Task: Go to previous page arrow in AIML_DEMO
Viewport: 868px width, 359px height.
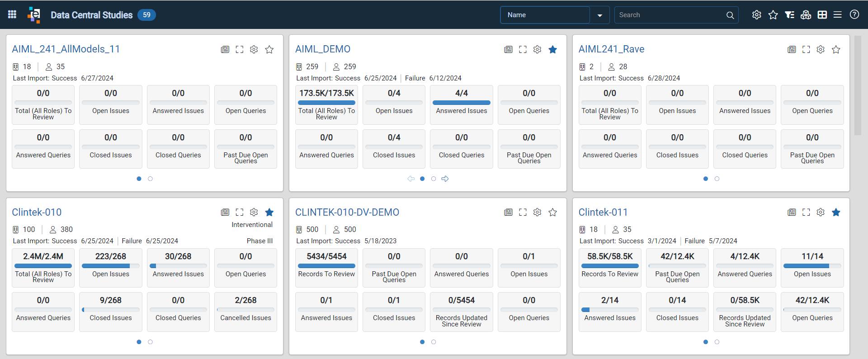Action: point(411,179)
